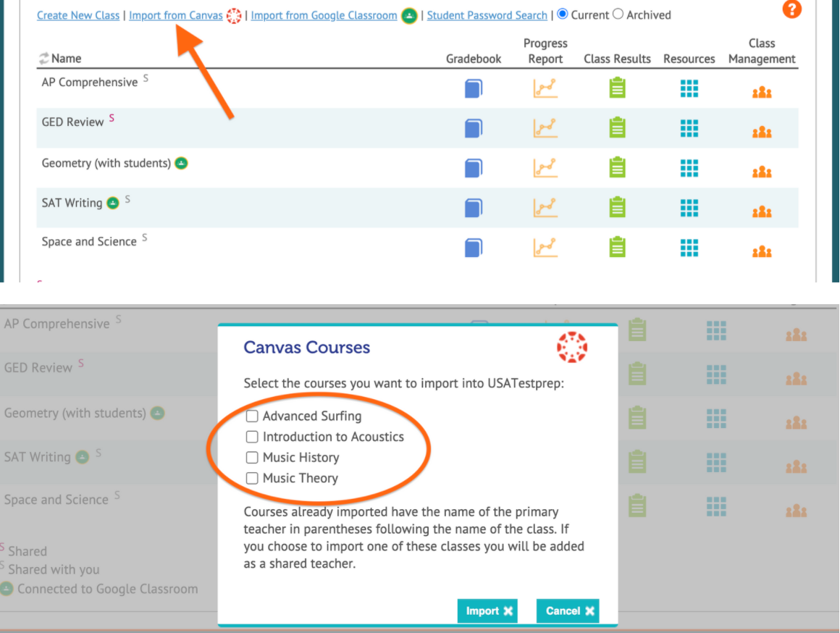Select the Current radio button
840x633 pixels.
click(x=563, y=14)
